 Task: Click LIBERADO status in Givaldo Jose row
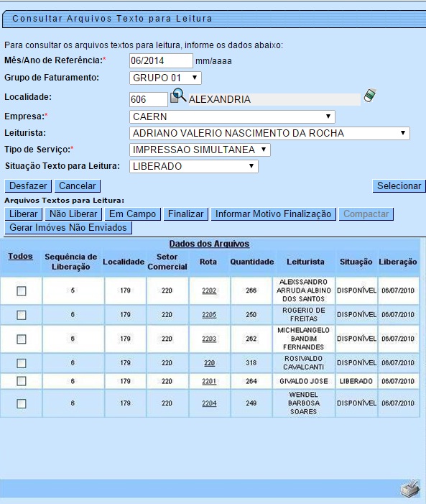[356, 381]
